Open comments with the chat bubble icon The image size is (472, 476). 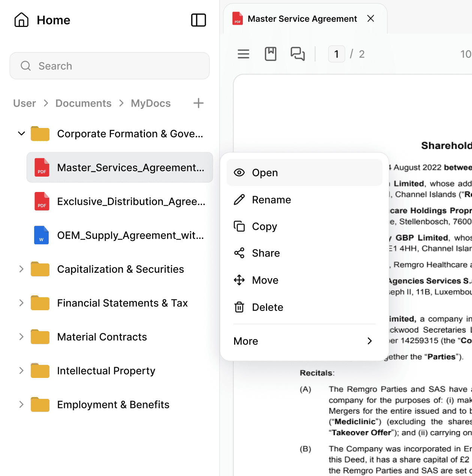click(x=297, y=54)
